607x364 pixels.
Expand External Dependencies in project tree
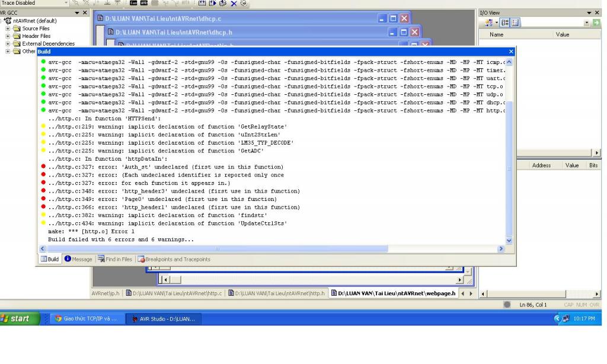(x=8, y=44)
